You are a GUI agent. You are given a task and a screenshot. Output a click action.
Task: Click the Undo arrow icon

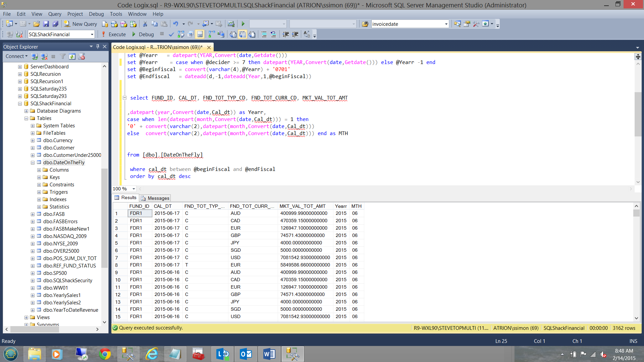[x=175, y=24]
